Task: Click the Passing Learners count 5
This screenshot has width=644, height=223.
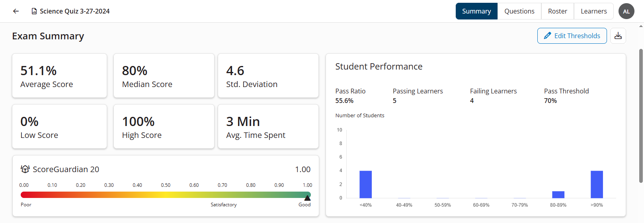Action: pos(394,101)
